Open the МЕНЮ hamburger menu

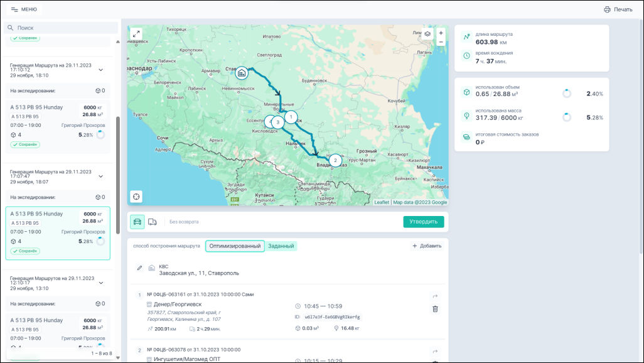[24, 9]
